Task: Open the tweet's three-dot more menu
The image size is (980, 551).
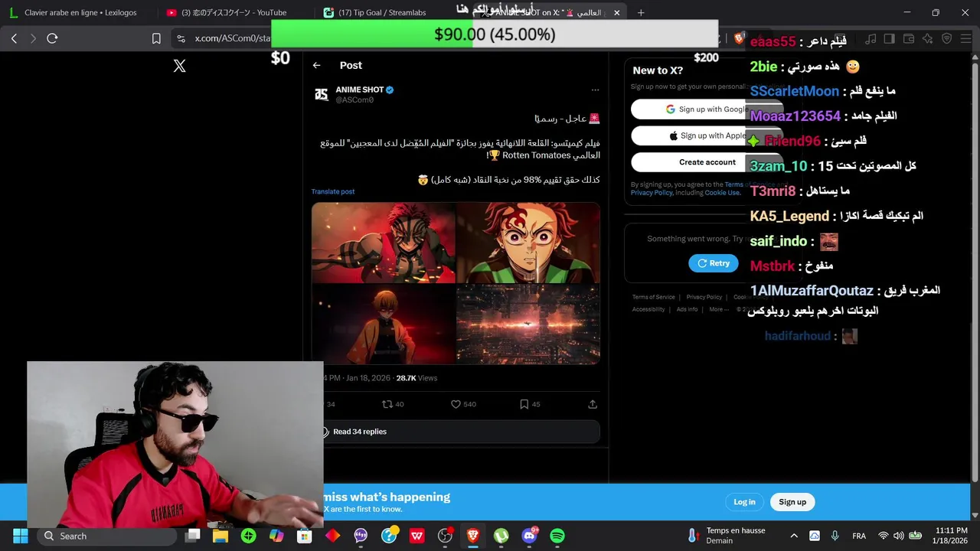Action: pyautogui.click(x=595, y=90)
